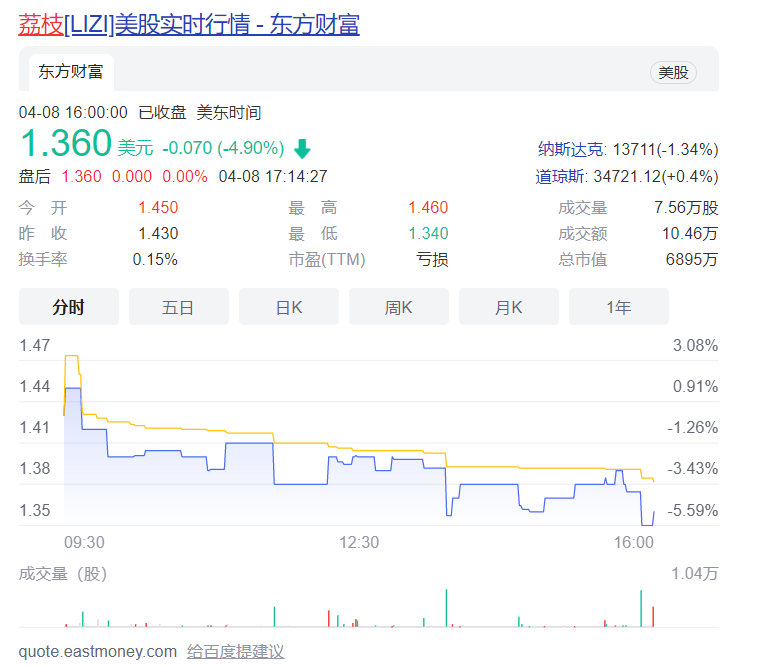Viewport: 759px width, 666px height.
Task: Open the 荔枝[LIZI]美股实时行情 title link
Action: click(x=189, y=25)
